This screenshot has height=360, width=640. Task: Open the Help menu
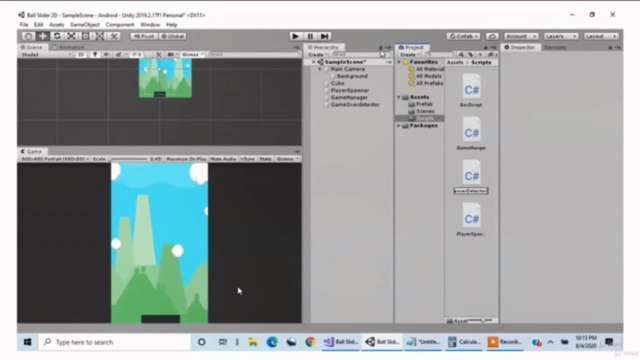click(x=171, y=24)
